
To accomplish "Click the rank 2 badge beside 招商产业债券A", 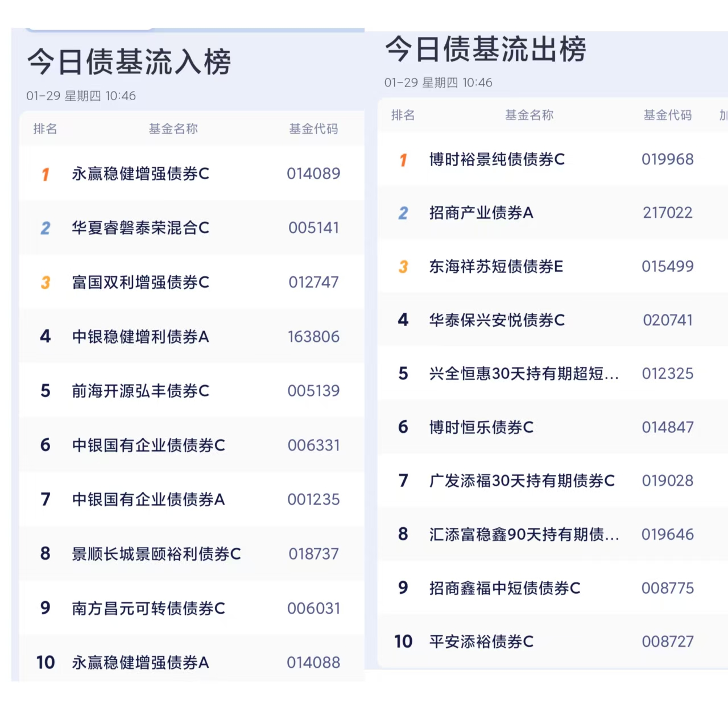I will [x=403, y=213].
